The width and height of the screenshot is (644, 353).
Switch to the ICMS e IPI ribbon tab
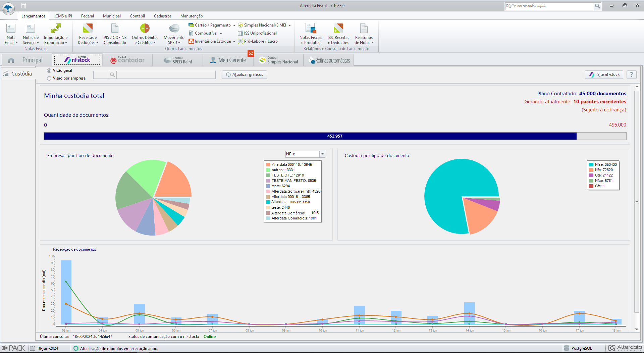click(63, 16)
